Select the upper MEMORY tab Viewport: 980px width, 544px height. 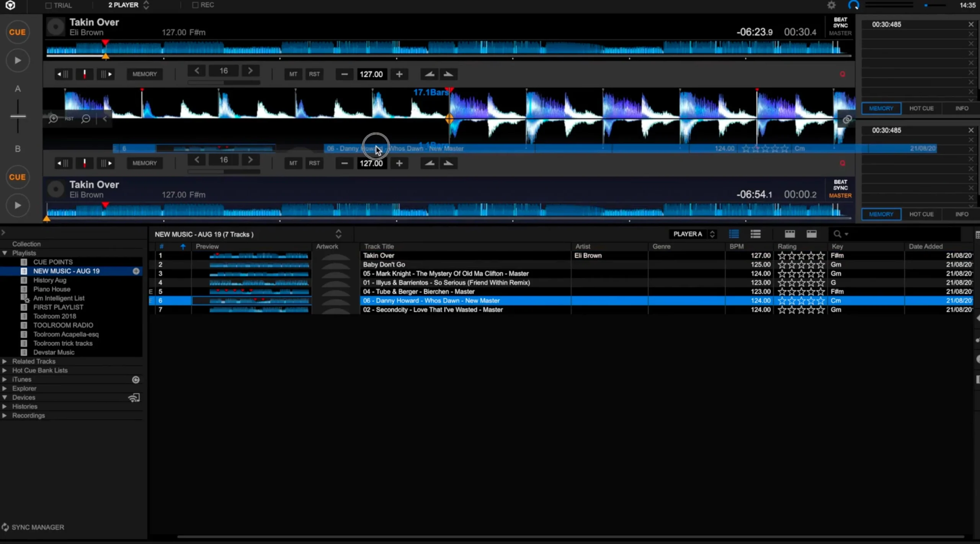point(881,109)
